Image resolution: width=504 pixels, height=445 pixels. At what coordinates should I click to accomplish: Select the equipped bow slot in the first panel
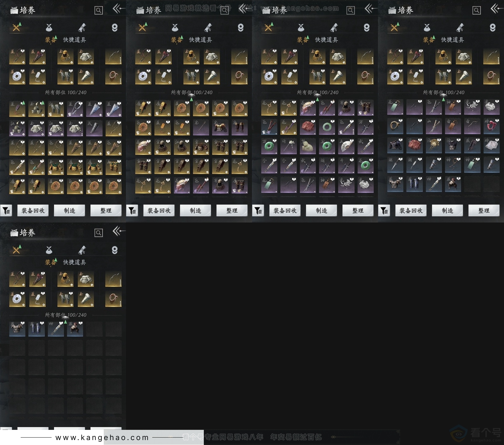[113, 57]
